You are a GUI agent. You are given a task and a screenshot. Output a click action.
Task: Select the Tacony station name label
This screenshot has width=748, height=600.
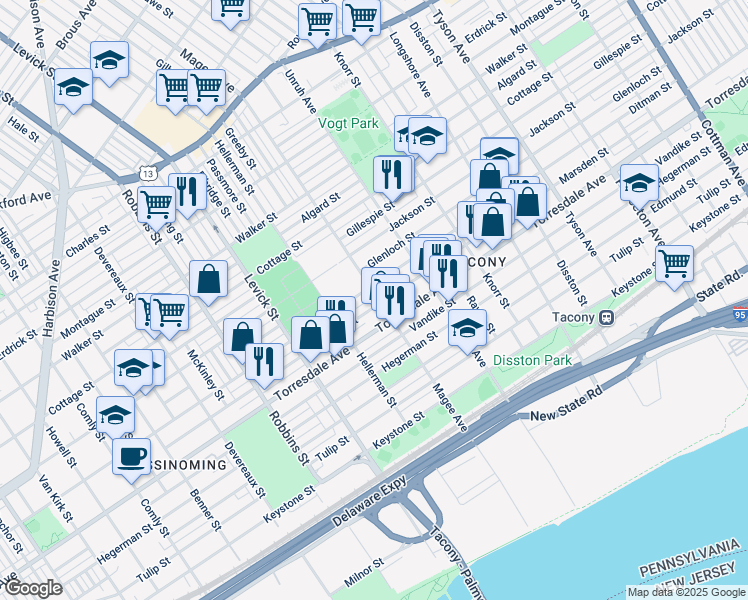click(573, 318)
